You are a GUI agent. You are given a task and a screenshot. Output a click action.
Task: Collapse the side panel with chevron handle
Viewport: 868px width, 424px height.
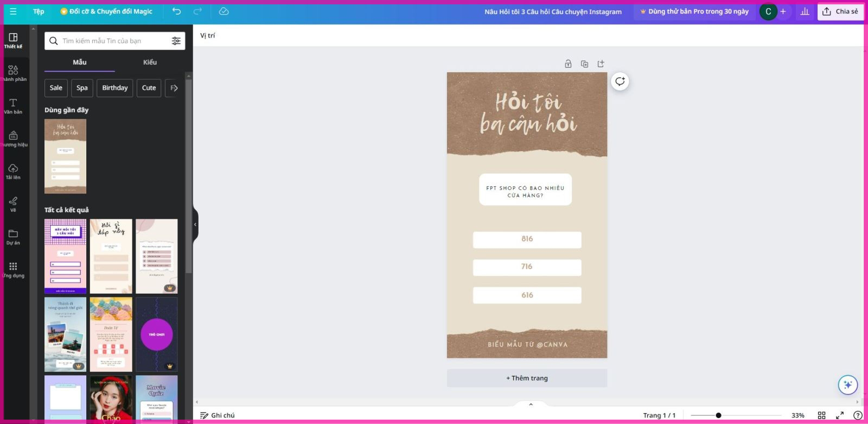(x=195, y=224)
